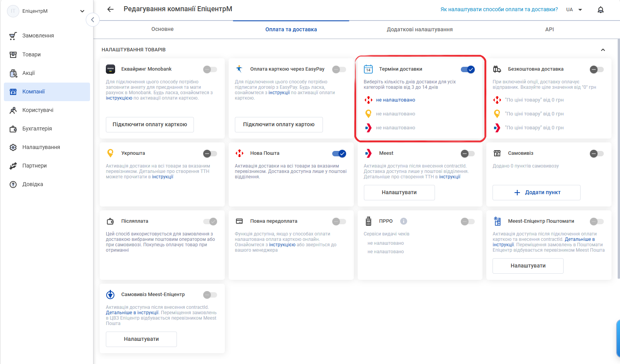Viewport: 620px width, 364px height.
Task: Collapse the sidebar with chevron button
Action: [x=93, y=20]
